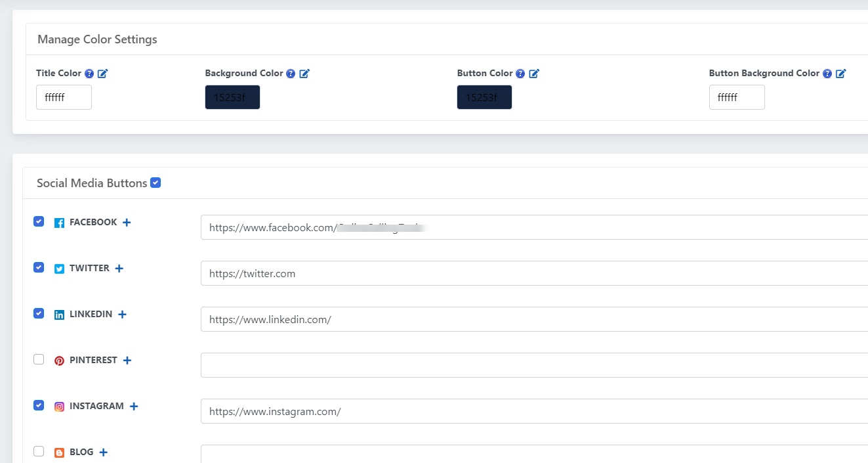Uncheck the Facebook checkbox
Viewport: 868px width, 463px height.
tap(39, 221)
